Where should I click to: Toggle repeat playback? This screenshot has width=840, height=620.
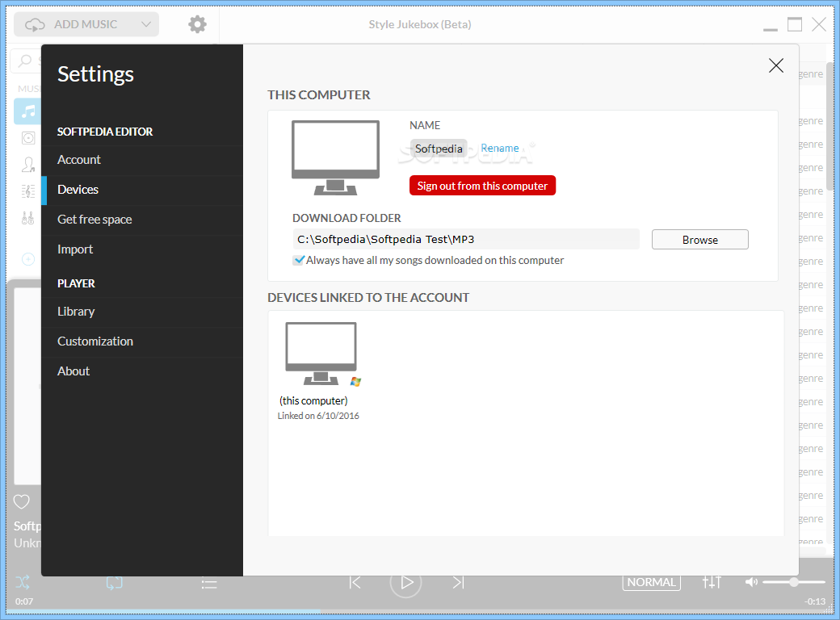click(115, 583)
